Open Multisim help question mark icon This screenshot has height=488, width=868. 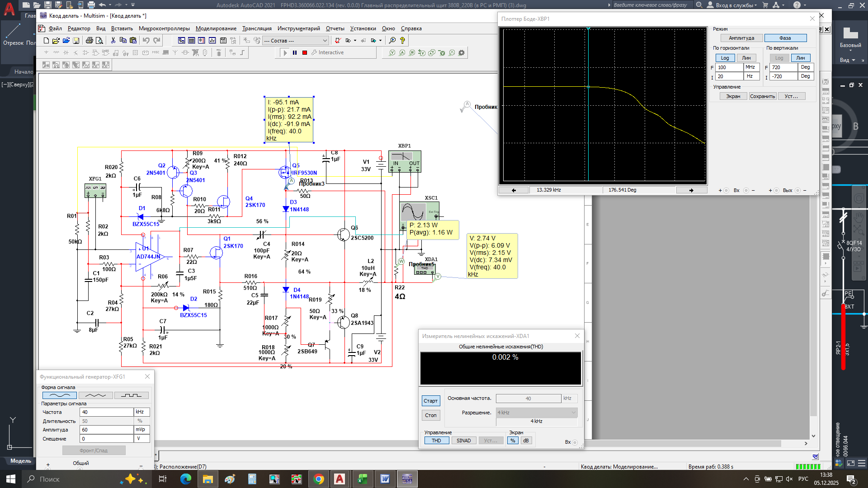coord(402,41)
